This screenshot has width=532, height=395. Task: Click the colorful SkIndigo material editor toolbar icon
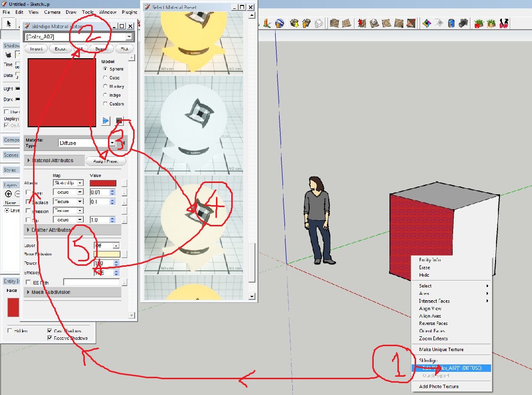click(427, 23)
